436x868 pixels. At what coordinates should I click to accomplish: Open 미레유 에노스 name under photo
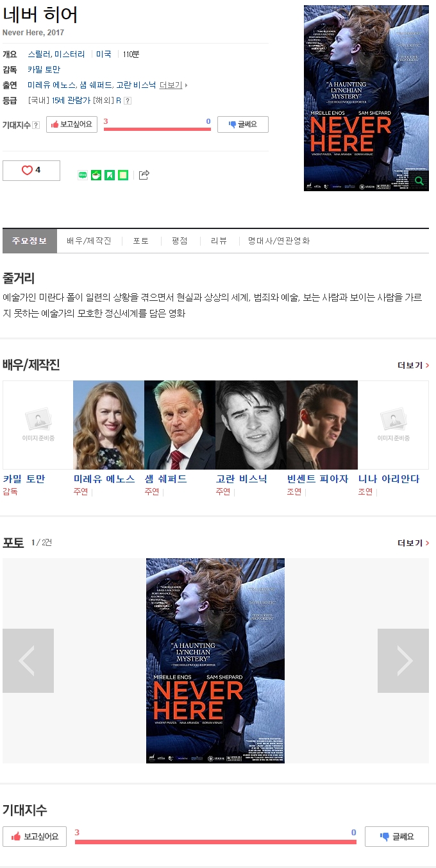point(105,479)
